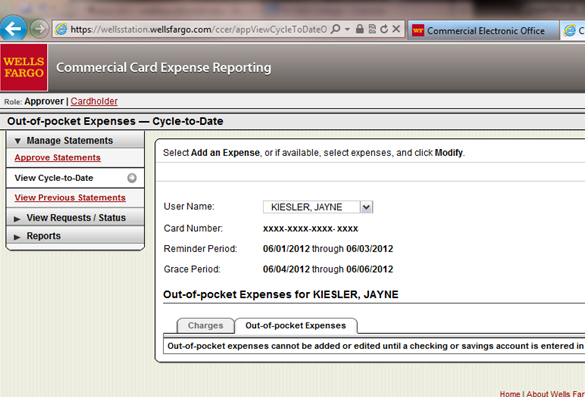The width and height of the screenshot is (587, 397).
Task: Click the browser Back arrow button
Action: coord(13,28)
